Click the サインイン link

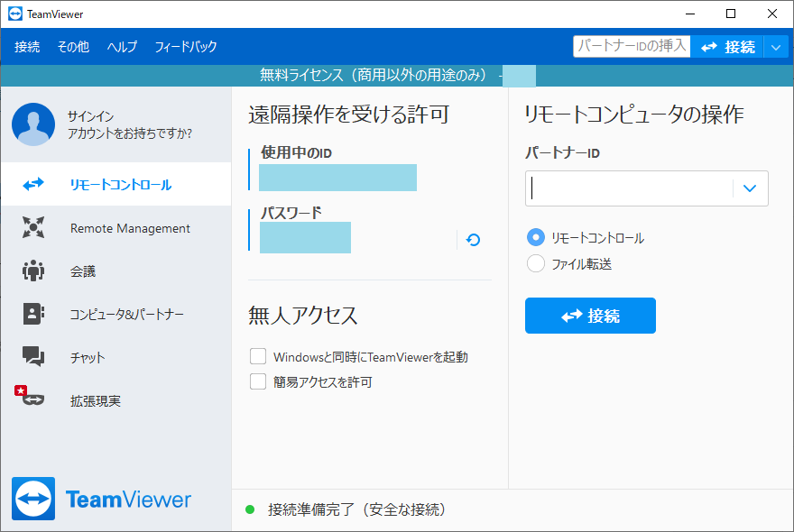coord(90,116)
